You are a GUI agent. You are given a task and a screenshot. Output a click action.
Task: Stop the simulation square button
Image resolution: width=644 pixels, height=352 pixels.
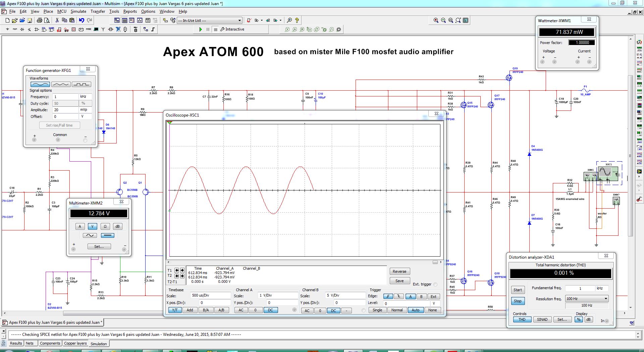coord(216,30)
